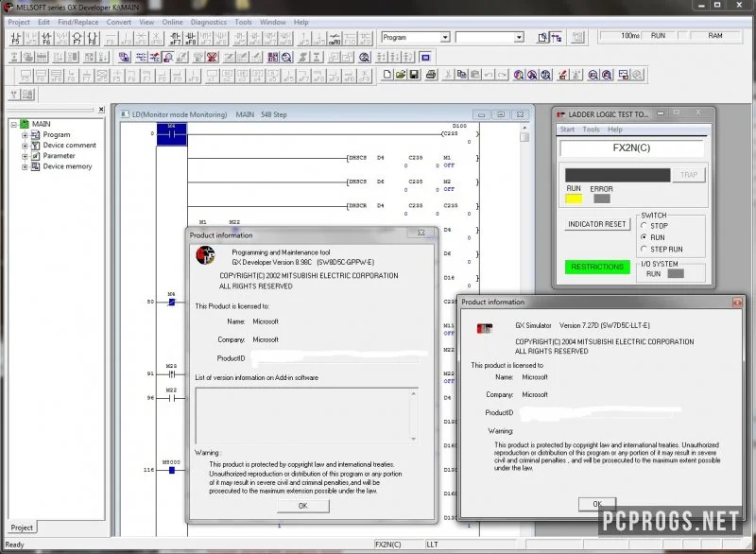Select the F7 coil tool
756x554 pixels.
tap(77, 38)
